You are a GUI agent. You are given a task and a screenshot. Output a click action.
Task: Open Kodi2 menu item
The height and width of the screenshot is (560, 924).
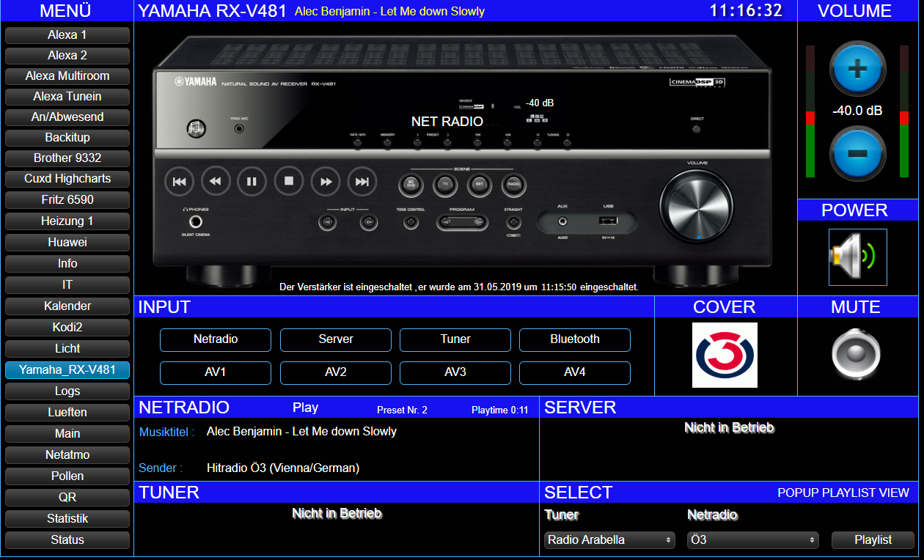(67, 328)
